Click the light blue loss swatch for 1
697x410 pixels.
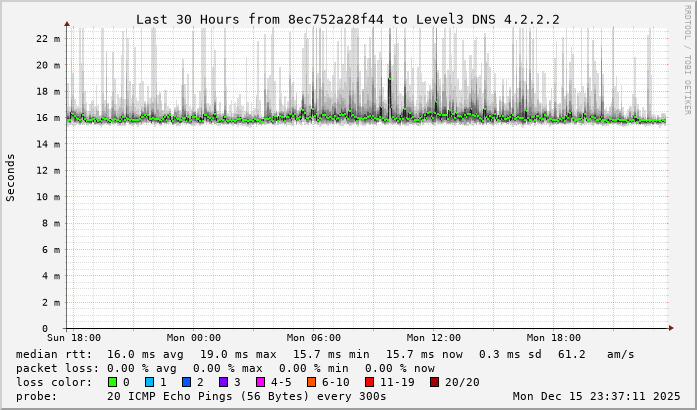(149, 382)
